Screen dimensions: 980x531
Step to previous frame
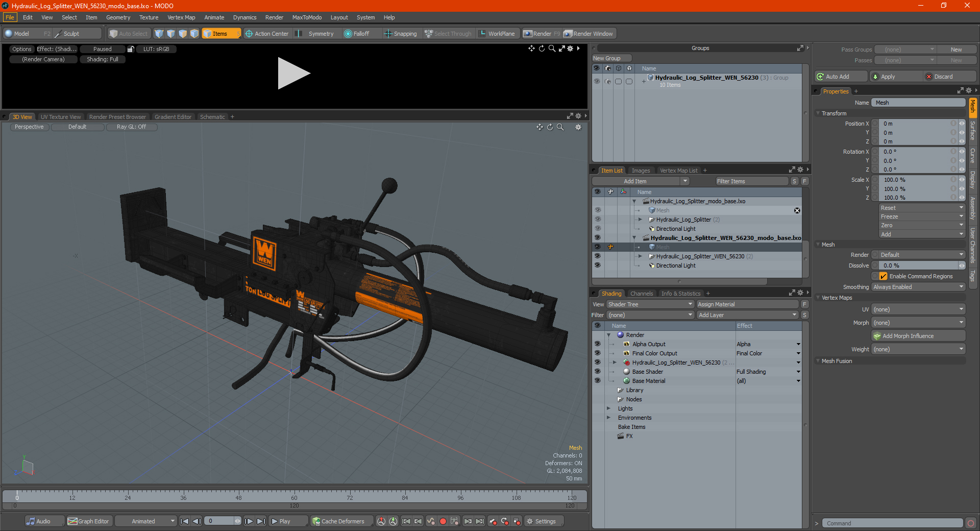point(197,521)
